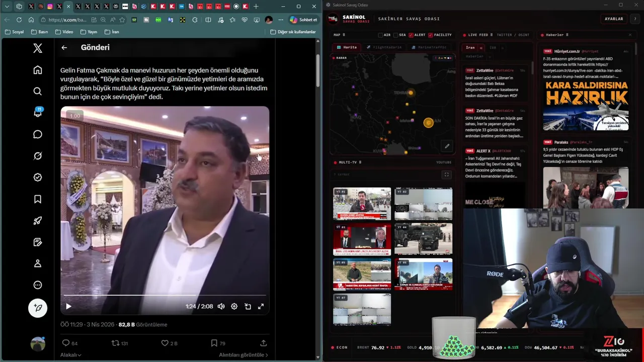Open the Yayın bookmarks folder

[89, 32]
